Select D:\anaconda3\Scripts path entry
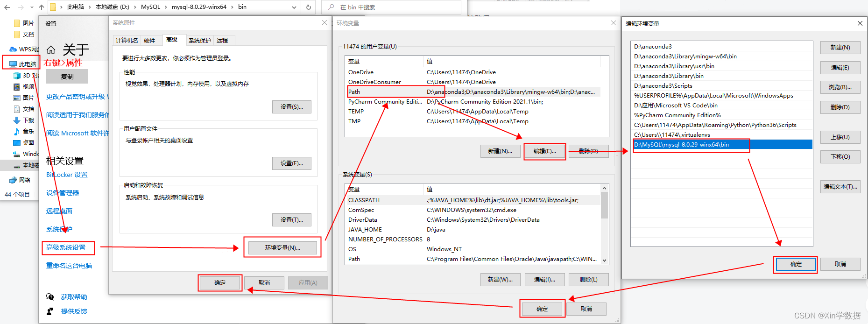This screenshot has width=868, height=324. pyautogui.click(x=721, y=86)
